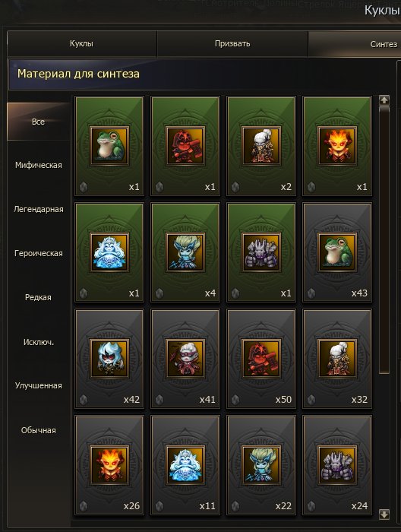Click the scroll down arrow
The width and height of the screenshot is (401, 532).
click(384, 514)
